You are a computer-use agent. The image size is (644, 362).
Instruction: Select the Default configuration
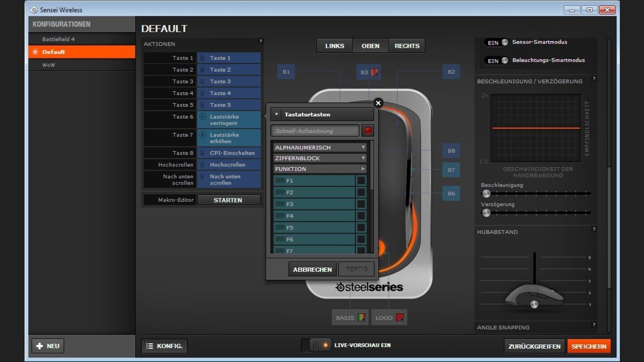coord(82,52)
